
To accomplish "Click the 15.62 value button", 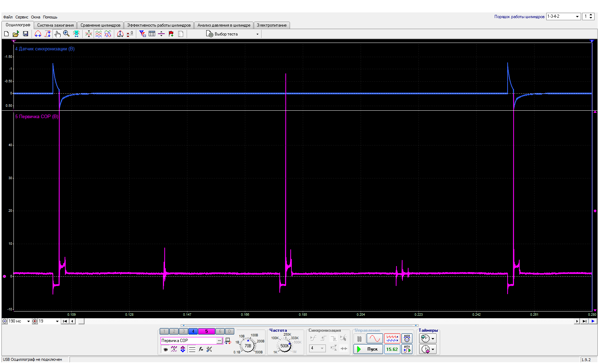I will (x=392, y=349).
